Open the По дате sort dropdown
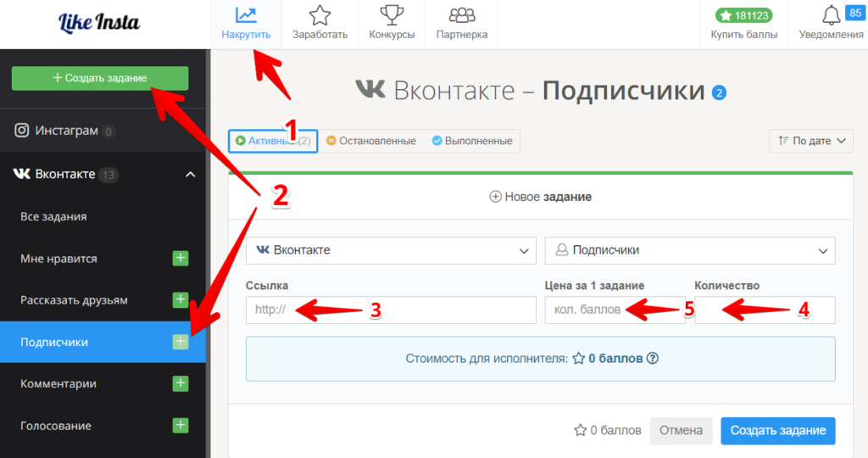The image size is (868, 458). coord(810,141)
